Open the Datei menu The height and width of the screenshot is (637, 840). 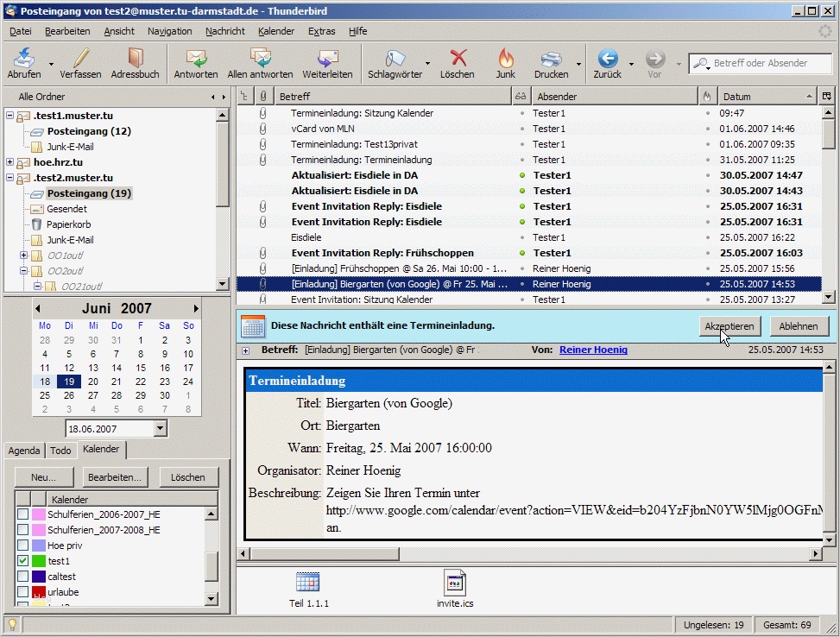(x=21, y=31)
